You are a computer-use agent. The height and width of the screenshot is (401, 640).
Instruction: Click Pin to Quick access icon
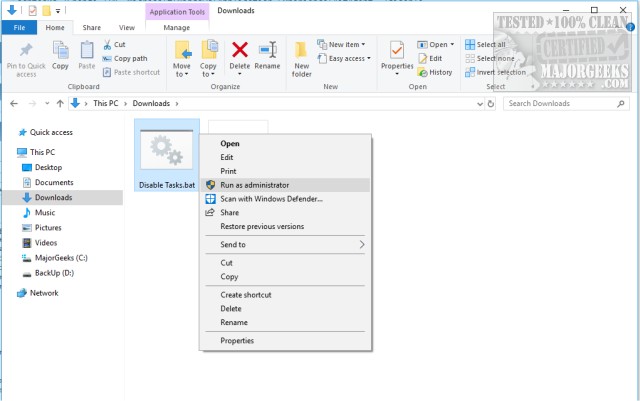(x=26, y=51)
